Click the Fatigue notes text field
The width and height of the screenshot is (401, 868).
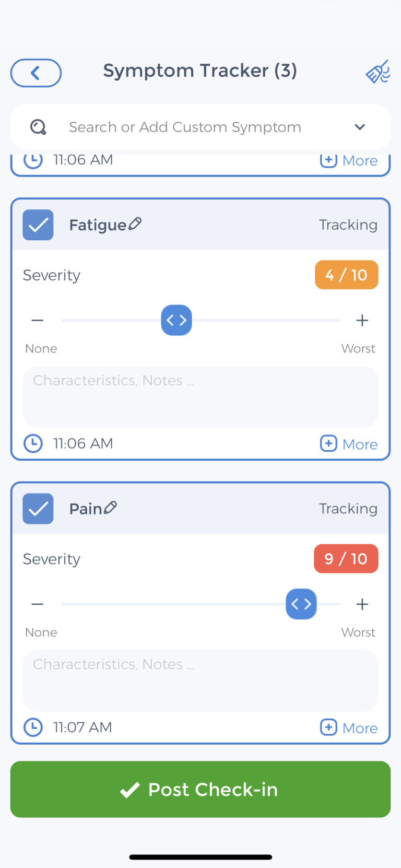point(200,397)
